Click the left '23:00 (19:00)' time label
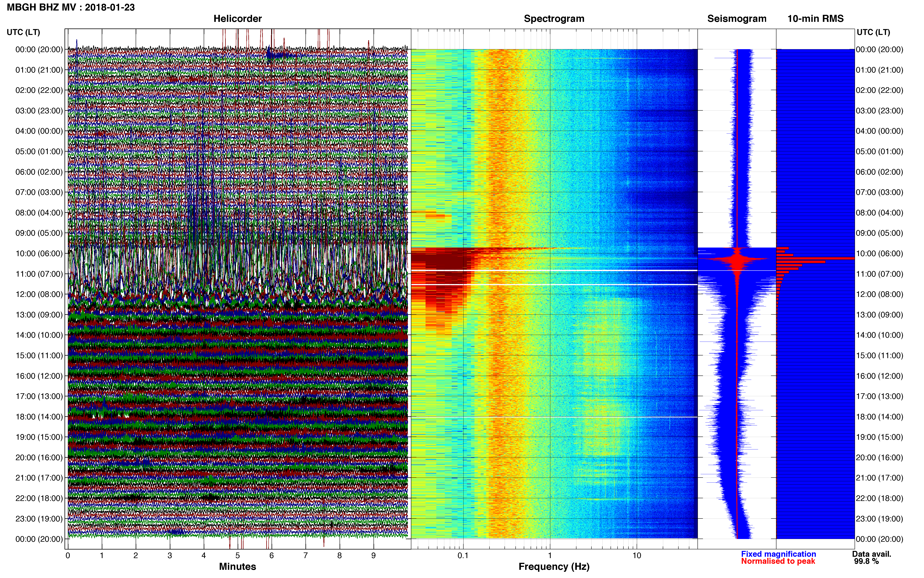924x578 pixels. (x=39, y=519)
